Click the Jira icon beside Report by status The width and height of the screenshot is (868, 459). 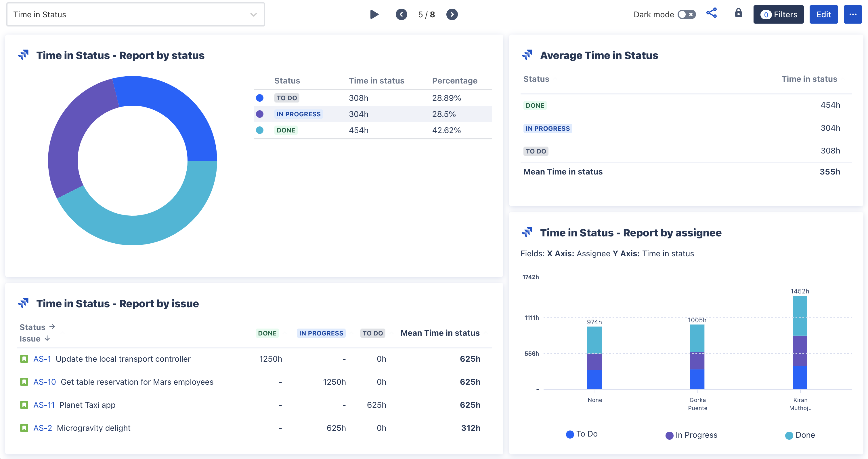(x=23, y=55)
